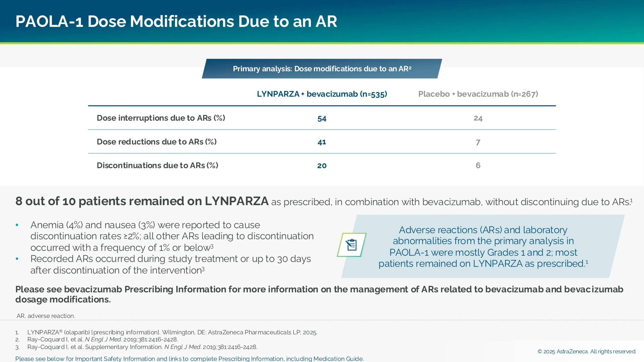Click the recorded ARs bullet point
The height and width of the screenshot is (362, 644).
tap(171, 264)
